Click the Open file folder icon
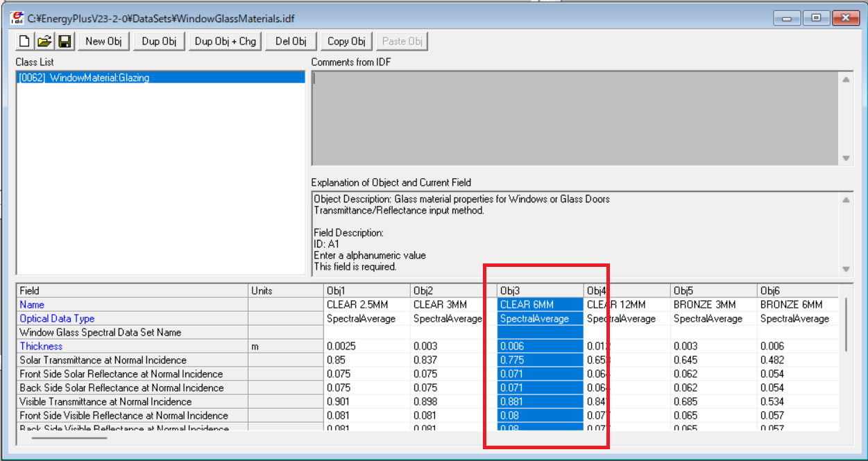The height and width of the screenshot is (461, 868). click(44, 42)
